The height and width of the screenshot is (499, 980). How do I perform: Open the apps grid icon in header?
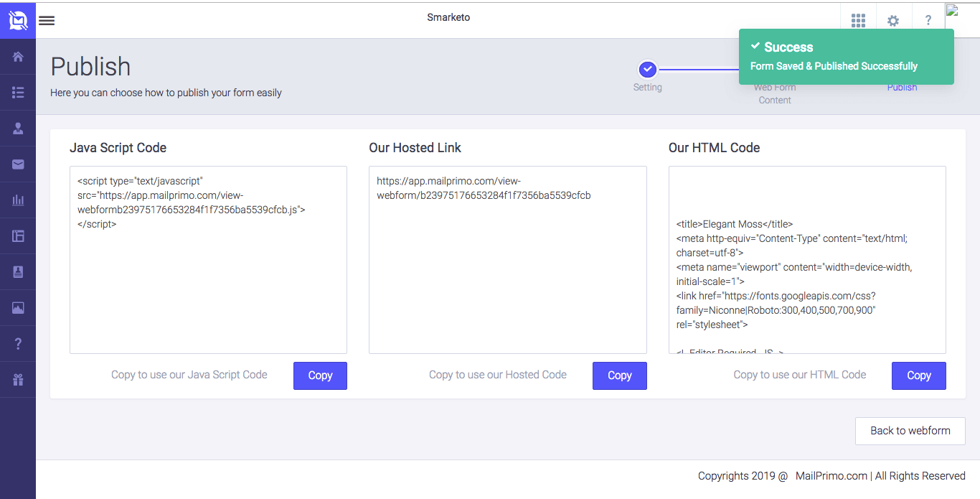pos(858,20)
